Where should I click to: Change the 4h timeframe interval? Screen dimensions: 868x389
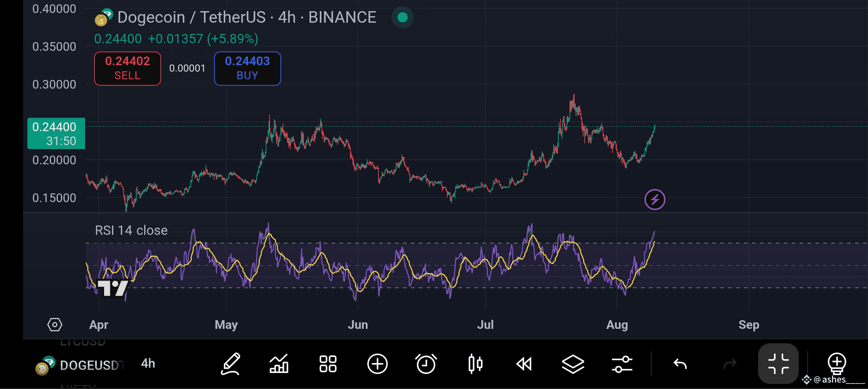(148, 363)
